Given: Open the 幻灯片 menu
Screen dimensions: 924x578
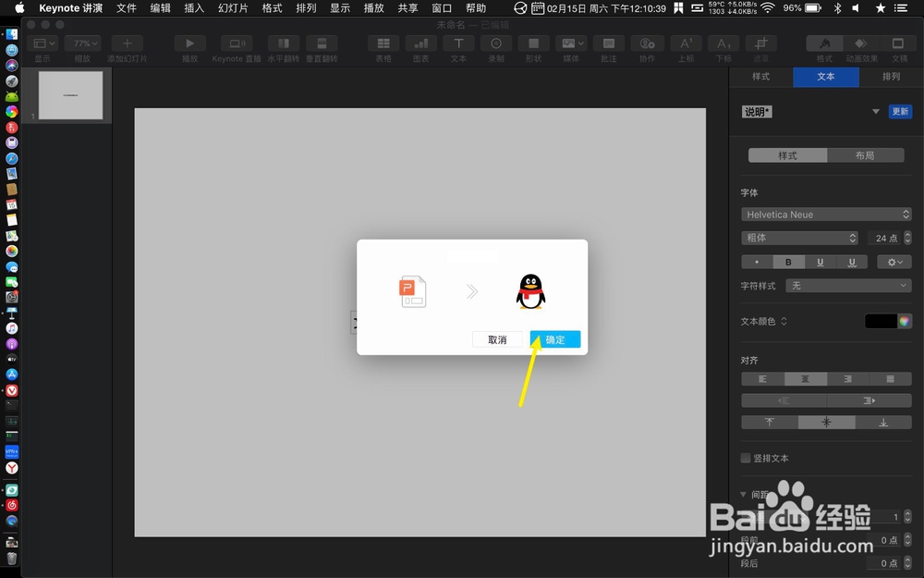Looking at the screenshot, I should (233, 8).
